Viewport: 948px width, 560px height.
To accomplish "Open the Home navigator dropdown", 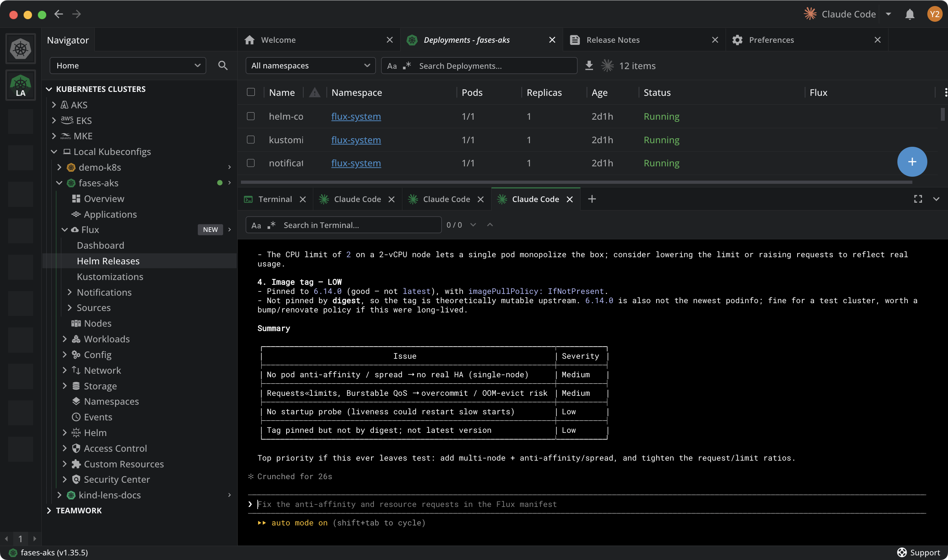I will click(128, 66).
